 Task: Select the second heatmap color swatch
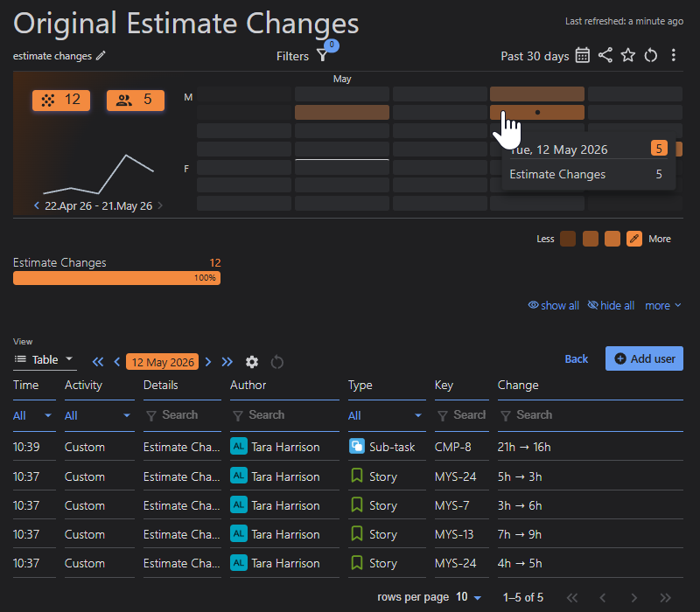(x=590, y=239)
